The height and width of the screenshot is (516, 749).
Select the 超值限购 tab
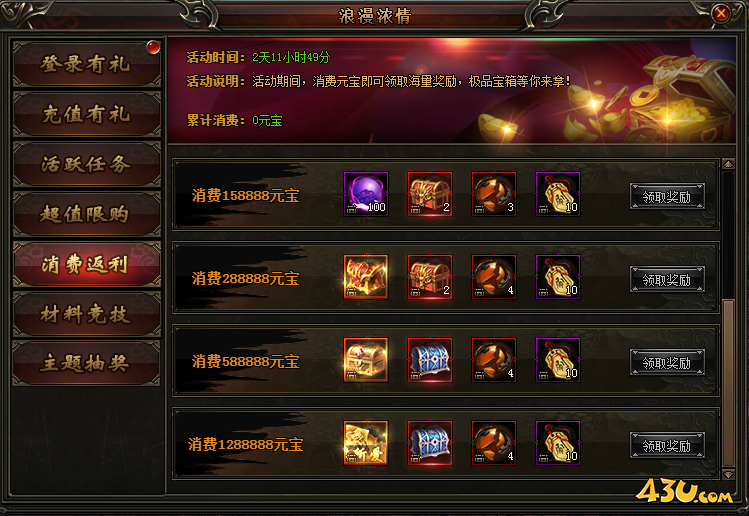[86, 214]
